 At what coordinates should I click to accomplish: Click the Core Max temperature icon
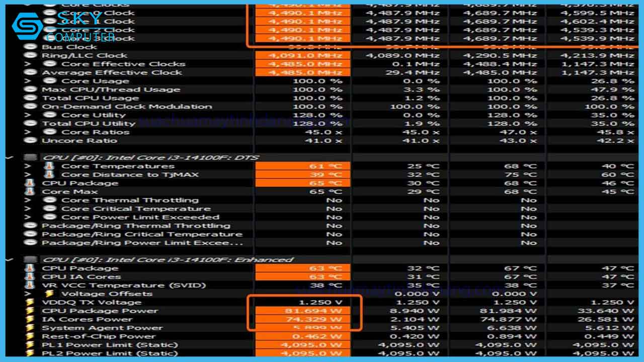(30, 191)
